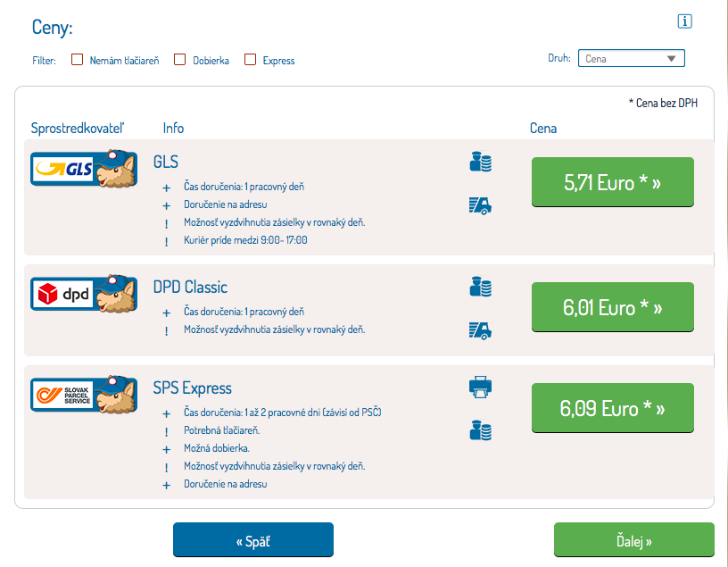Click the delivery truck icon for DPD Classic
This screenshot has height=567, width=728.
tap(481, 330)
